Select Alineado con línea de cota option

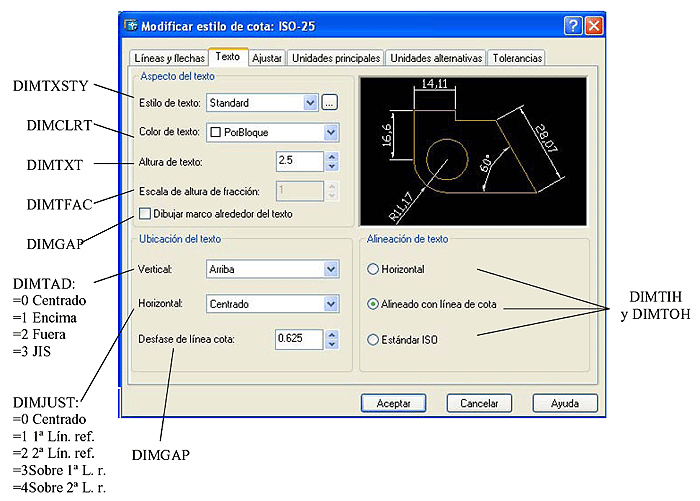pos(373,304)
